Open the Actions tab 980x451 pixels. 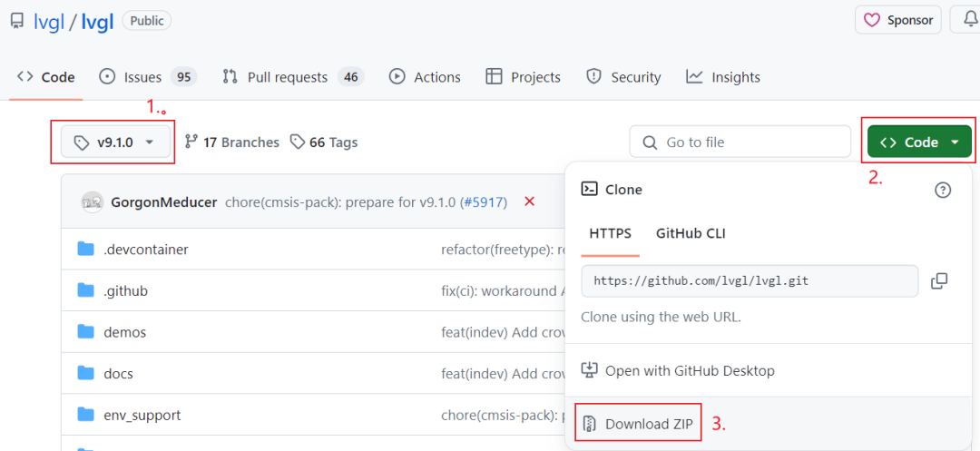pyautogui.click(x=425, y=77)
